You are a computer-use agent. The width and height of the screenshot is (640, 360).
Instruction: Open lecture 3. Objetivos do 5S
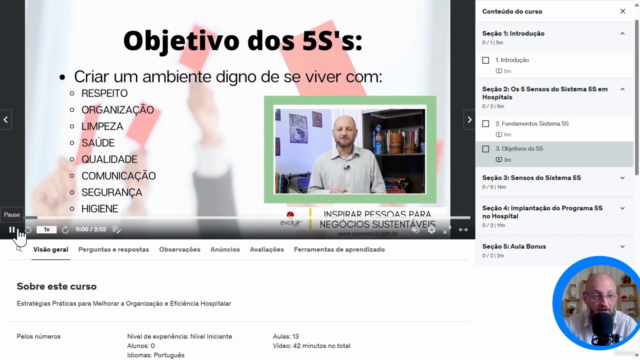click(554, 154)
